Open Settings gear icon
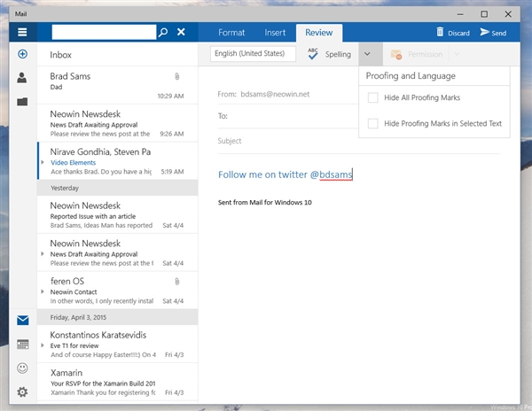Screen dimensions: 532x411 click(x=22, y=392)
